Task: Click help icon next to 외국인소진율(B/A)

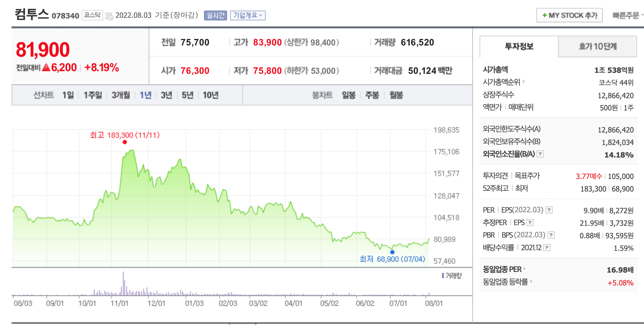Action: click(540, 154)
